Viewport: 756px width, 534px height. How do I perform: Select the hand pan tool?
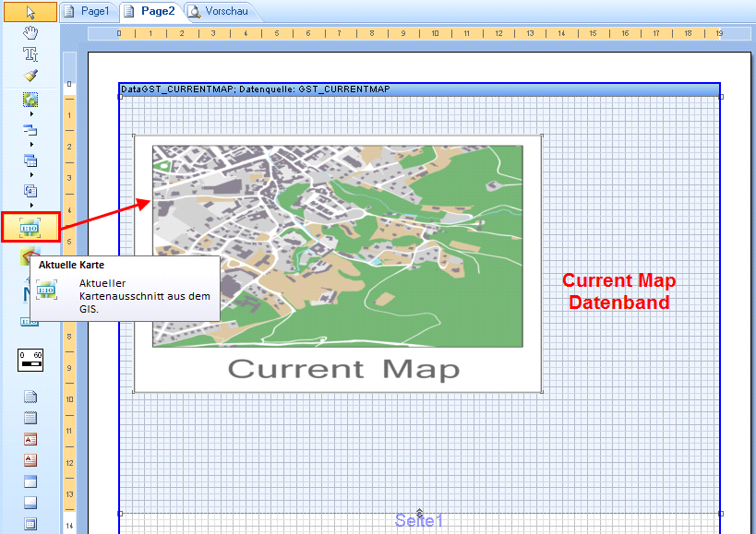click(30, 33)
